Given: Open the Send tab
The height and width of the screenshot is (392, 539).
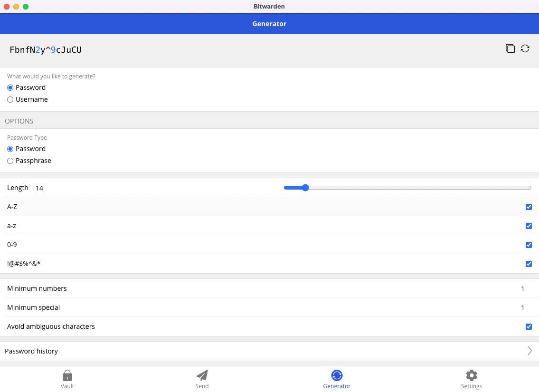Looking at the screenshot, I should 202,379.
